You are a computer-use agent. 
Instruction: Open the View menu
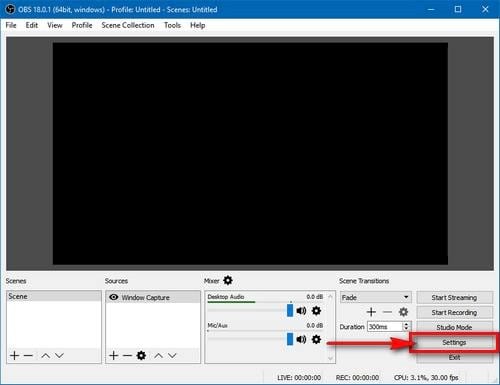(x=55, y=25)
